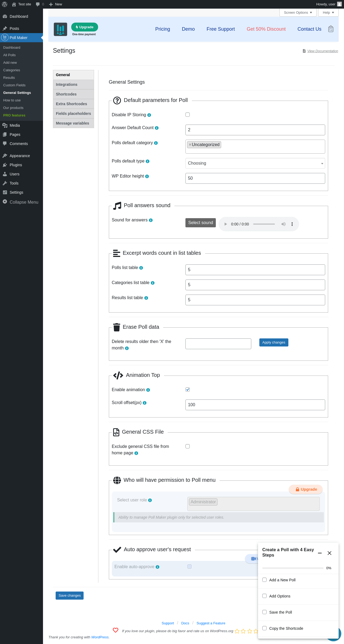
Task: Click the audio player seek slider
Action: pyautogui.click(x=264, y=224)
